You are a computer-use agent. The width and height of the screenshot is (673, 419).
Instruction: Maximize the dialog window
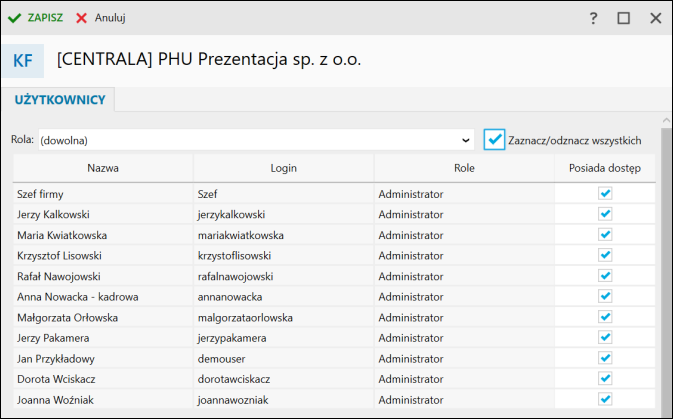coord(624,18)
